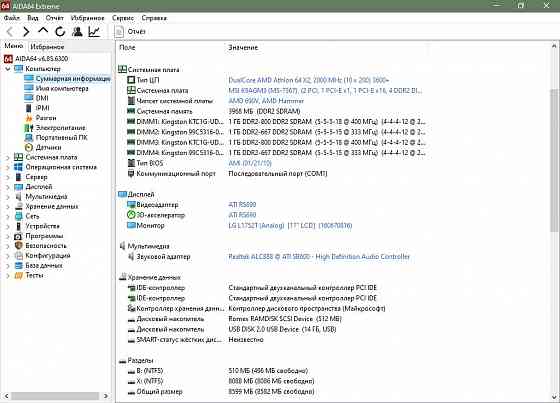Open the Файл menu

click(12, 18)
